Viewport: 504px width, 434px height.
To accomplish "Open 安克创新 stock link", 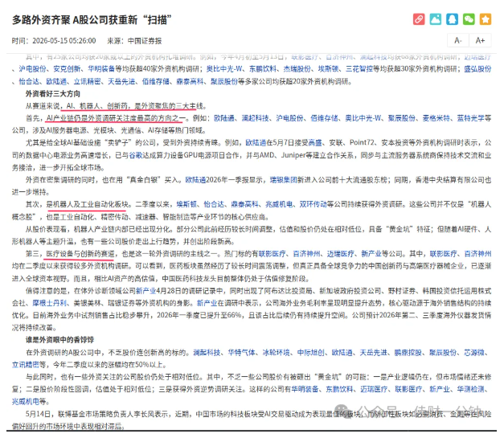I will pos(67,69).
